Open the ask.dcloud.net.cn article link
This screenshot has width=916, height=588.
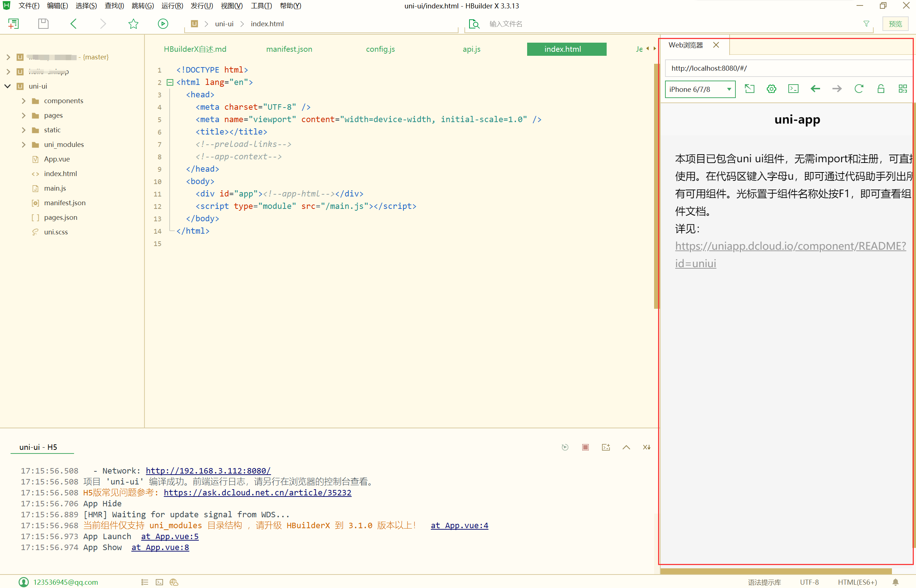pyautogui.click(x=257, y=492)
